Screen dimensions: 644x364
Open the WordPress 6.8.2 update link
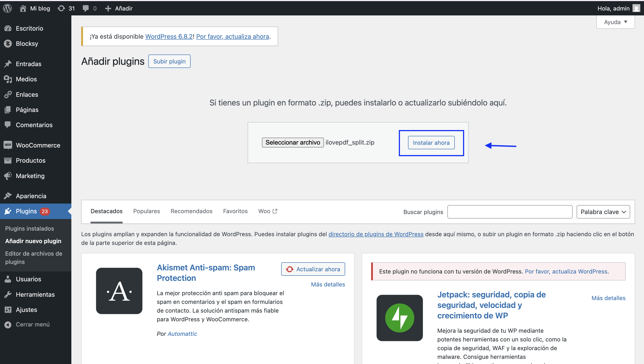click(169, 36)
